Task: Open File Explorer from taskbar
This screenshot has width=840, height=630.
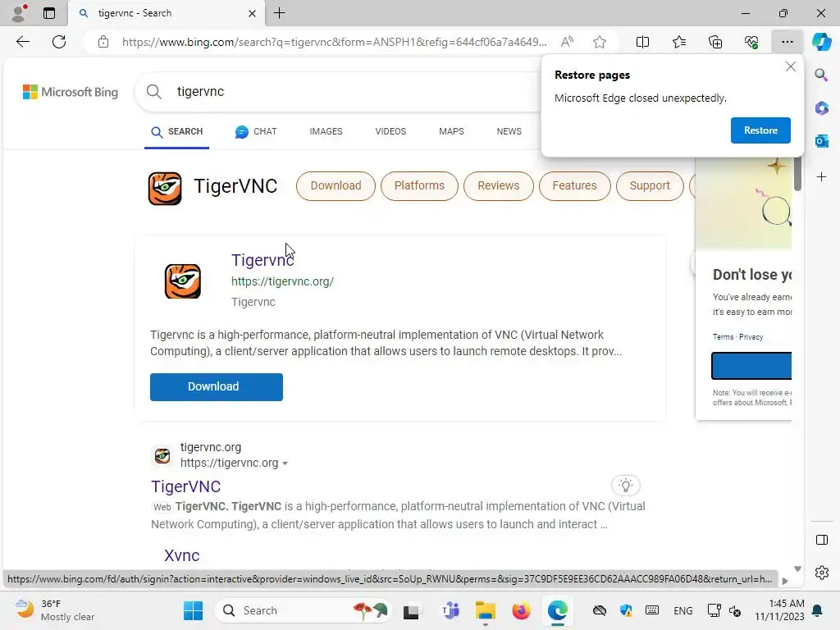Action: coord(486,610)
